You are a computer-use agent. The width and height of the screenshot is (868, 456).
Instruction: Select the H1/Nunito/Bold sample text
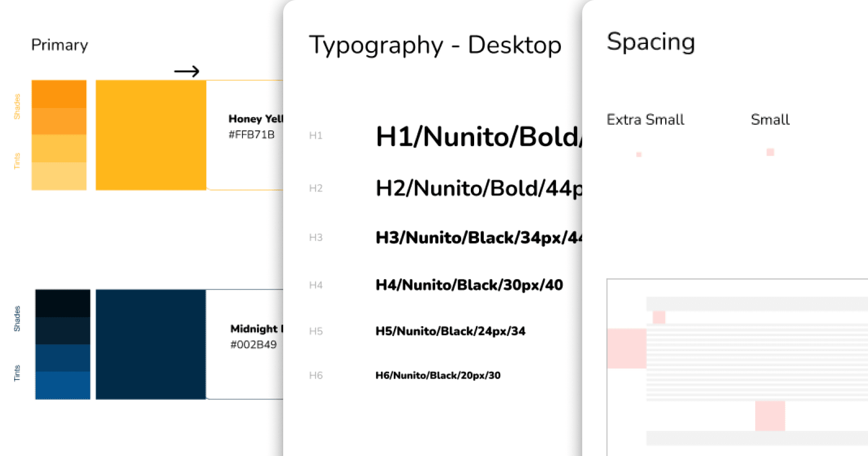tap(479, 137)
